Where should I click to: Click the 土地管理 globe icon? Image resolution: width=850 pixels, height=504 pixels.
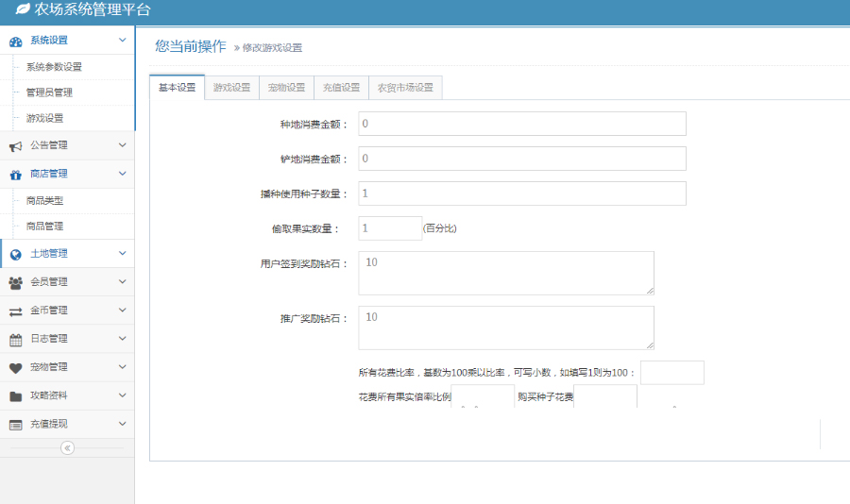15,254
